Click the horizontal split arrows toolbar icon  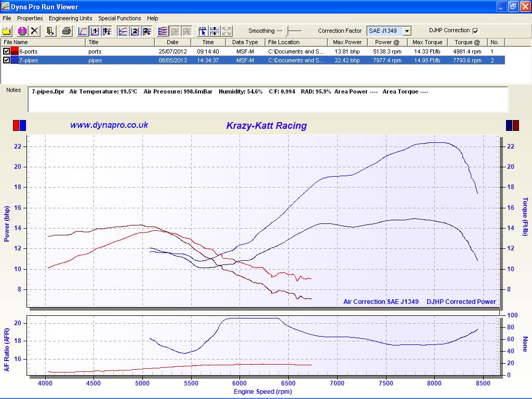pos(215,31)
